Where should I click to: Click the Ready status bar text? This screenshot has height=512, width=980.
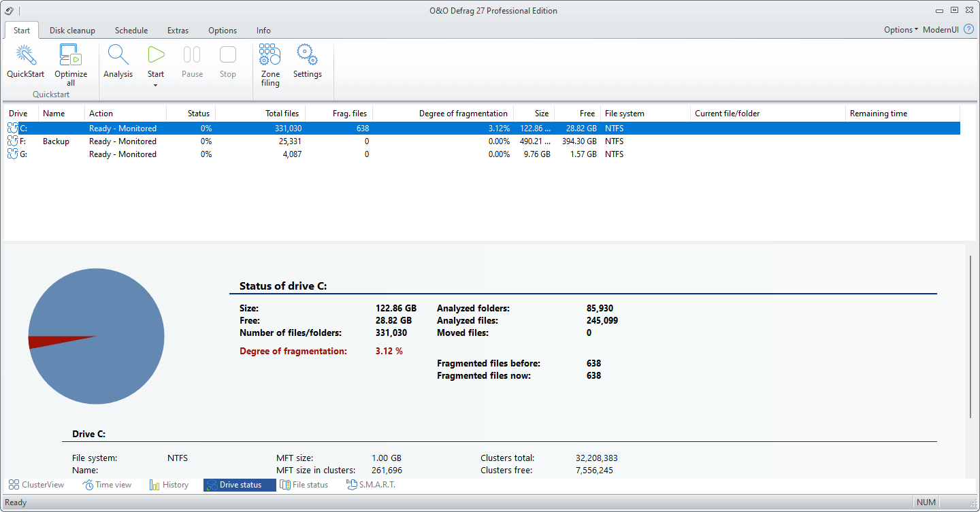point(16,502)
